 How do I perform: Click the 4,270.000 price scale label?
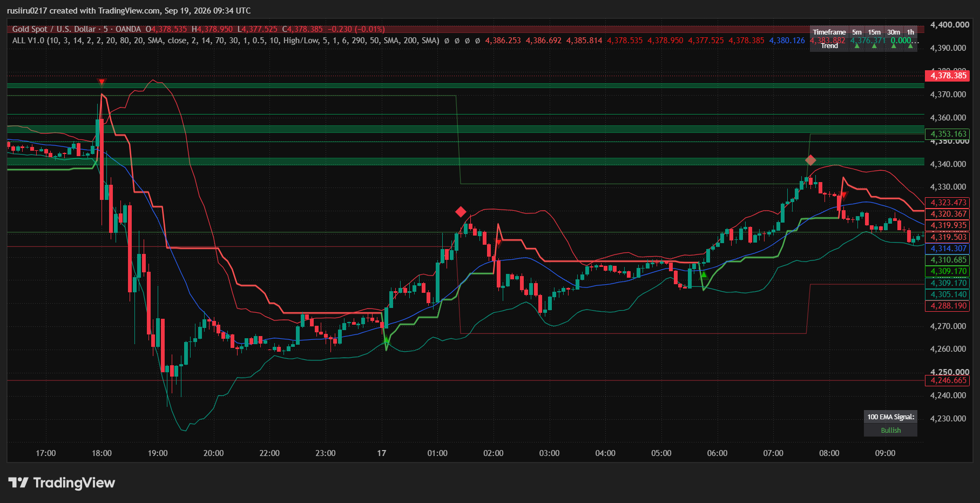(948, 326)
